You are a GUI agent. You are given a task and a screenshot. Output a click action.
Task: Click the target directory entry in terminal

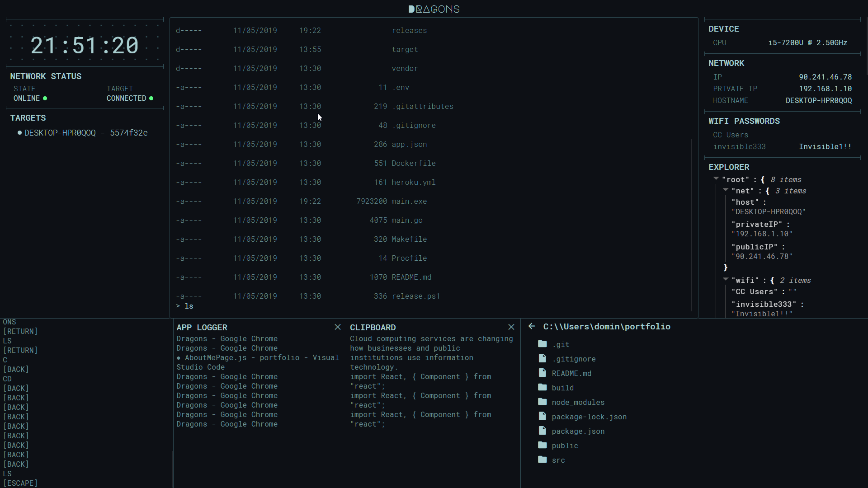click(405, 50)
